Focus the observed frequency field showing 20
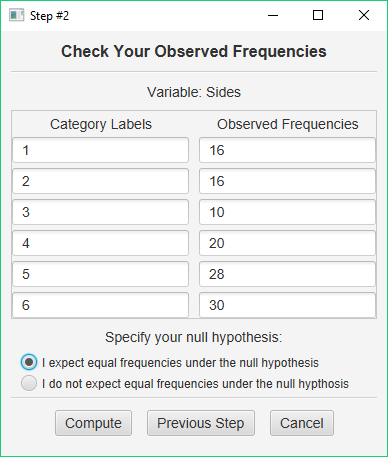The image size is (388, 457). tap(287, 243)
